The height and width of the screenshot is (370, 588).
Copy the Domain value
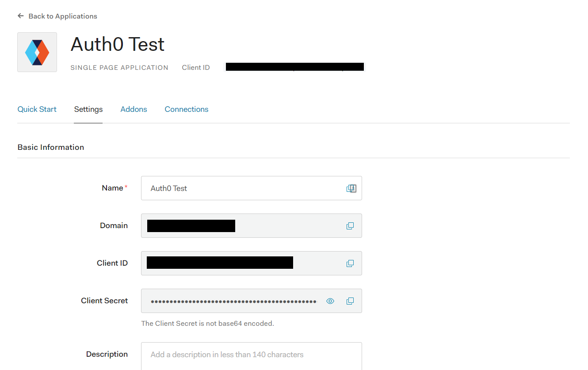tap(350, 226)
